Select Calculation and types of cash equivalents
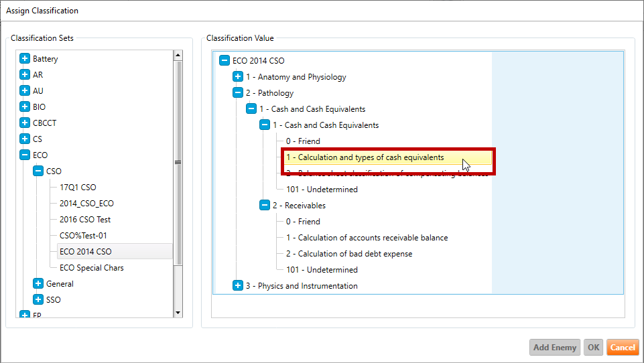 pyautogui.click(x=365, y=157)
